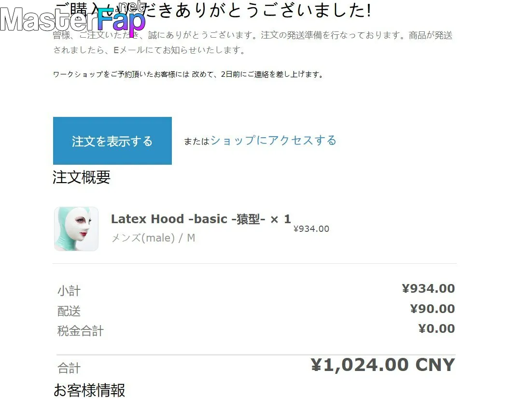532x399 pixels.
Task: Select the Latex Hood -basic- product title
Action: (201, 219)
